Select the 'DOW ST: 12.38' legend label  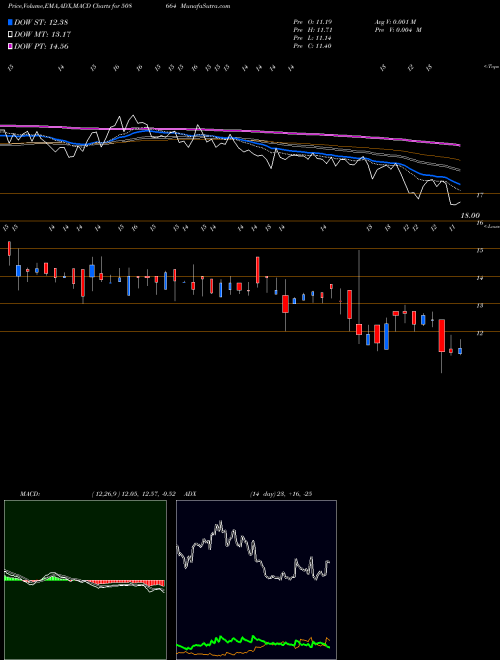click(x=41, y=22)
